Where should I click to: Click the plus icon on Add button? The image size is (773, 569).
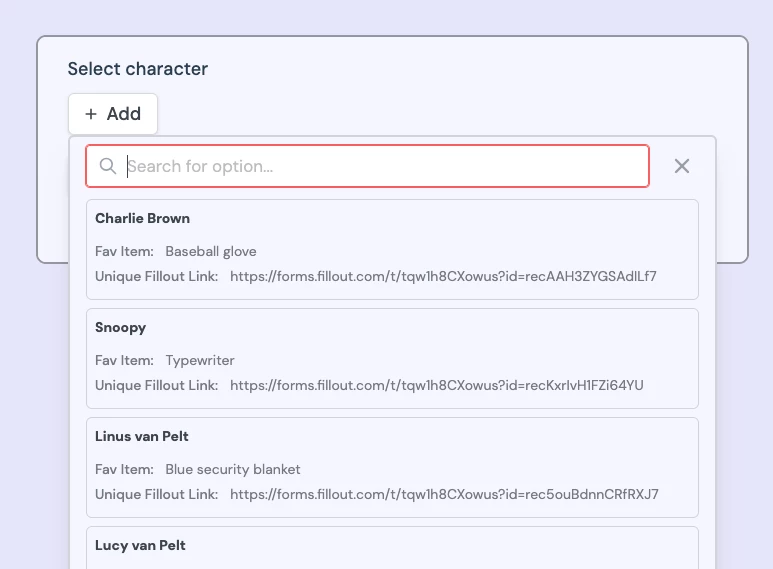91,114
